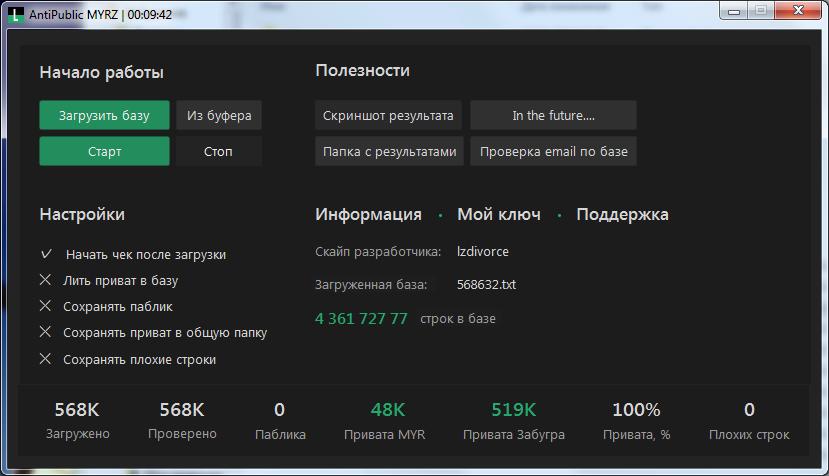Click the Привата Забугра 519K counter
Image resolution: width=829 pixels, height=476 pixels.
click(514, 421)
